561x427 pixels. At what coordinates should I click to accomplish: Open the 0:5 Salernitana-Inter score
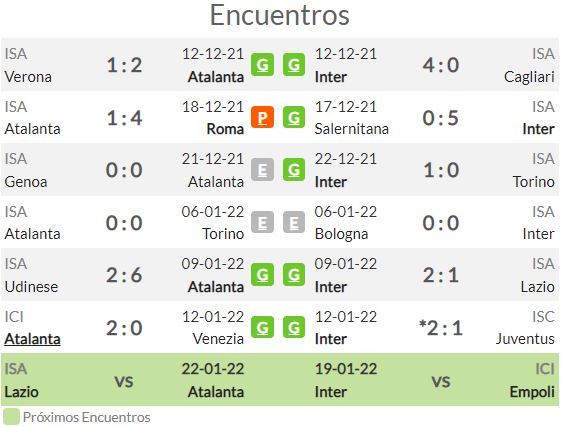point(440,118)
